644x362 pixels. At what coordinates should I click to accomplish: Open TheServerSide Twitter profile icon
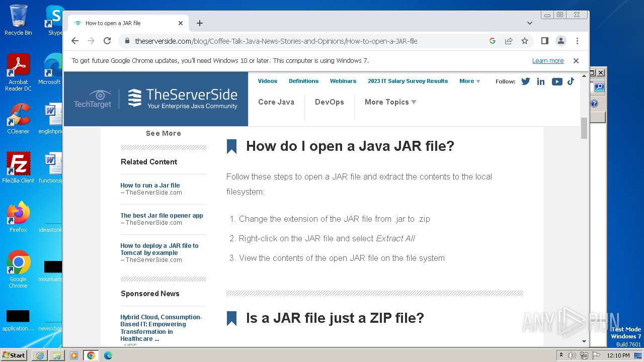click(x=526, y=81)
